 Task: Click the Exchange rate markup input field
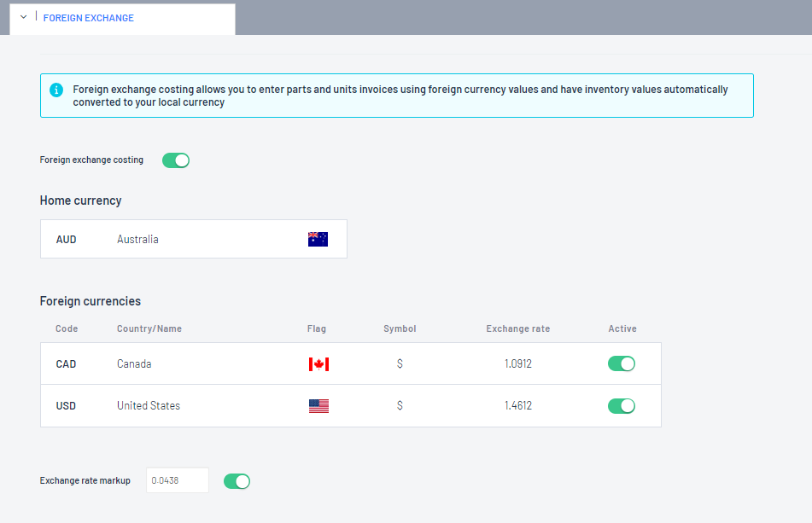178,480
